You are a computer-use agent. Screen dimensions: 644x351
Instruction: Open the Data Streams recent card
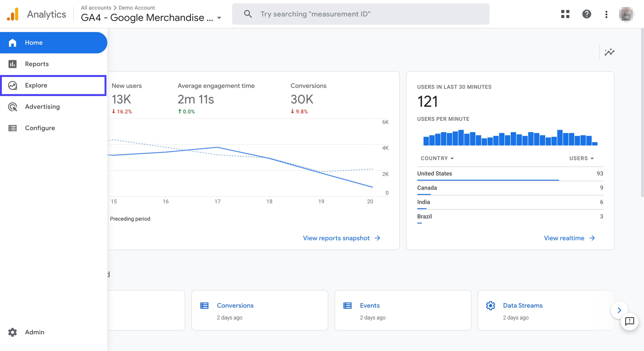(546, 310)
